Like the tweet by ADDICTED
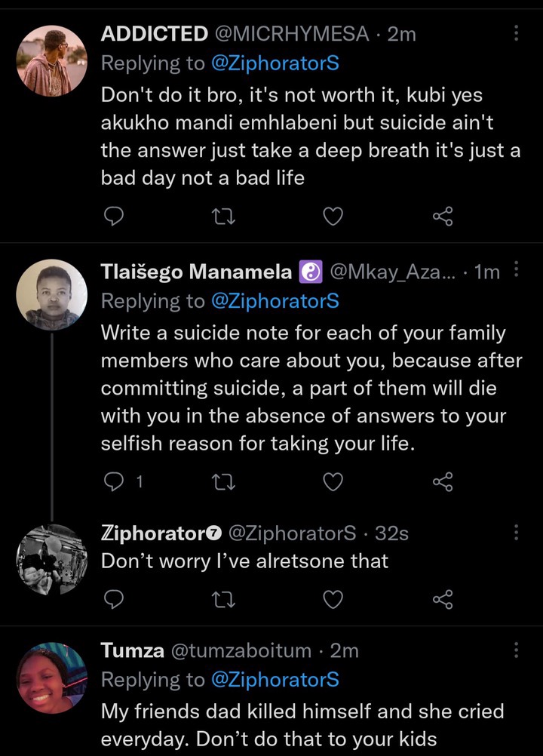 pyautogui.click(x=333, y=217)
